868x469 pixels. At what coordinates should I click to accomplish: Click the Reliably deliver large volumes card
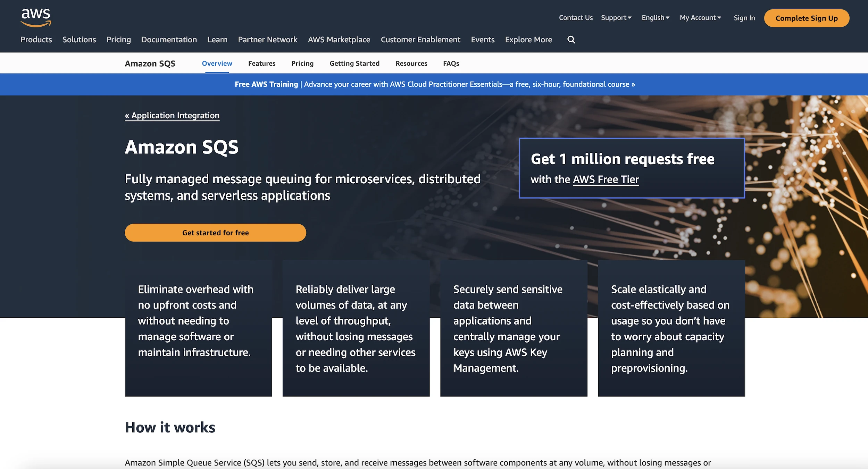pos(356,328)
